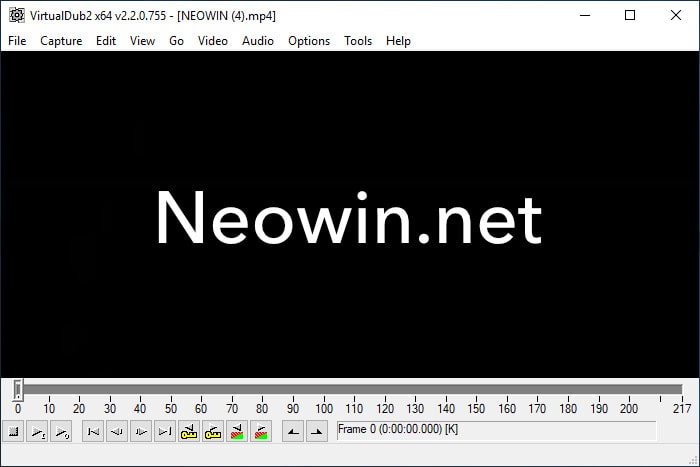Set the selection end mark
Viewport: 700px width, 467px height.
pyautogui.click(x=316, y=431)
